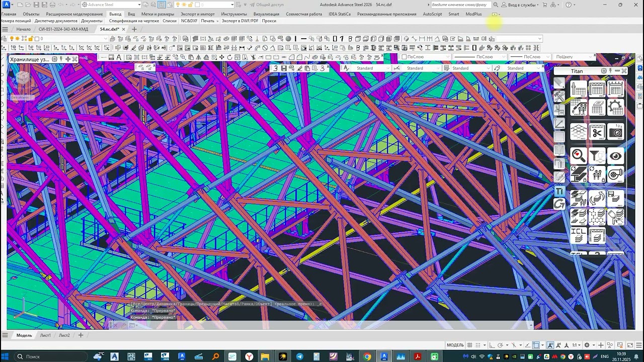The height and width of the screenshot is (362, 644).
Task: Add a new layout with plus button
Action: pos(80,335)
